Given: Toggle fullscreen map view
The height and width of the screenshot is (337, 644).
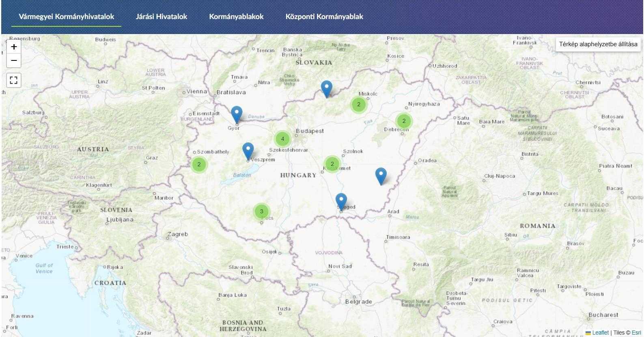Looking at the screenshot, I should (14, 80).
